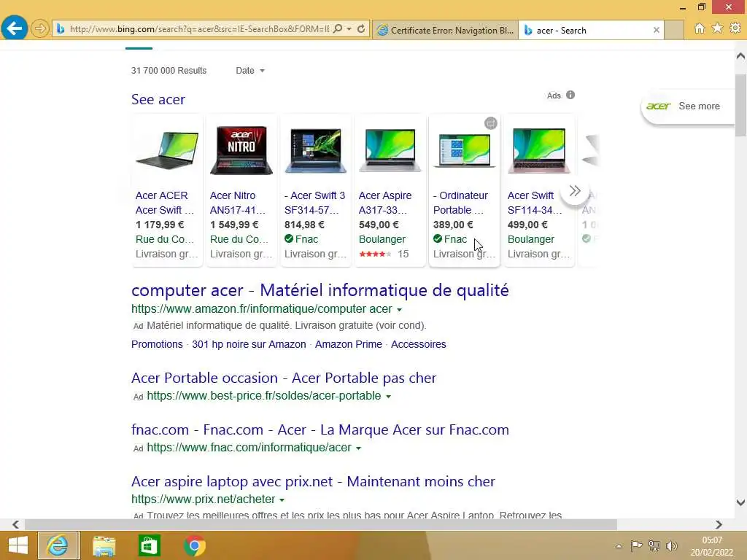The image size is (747, 560).
Task: Open Internet Explorer from taskbar
Action: [x=58, y=545]
